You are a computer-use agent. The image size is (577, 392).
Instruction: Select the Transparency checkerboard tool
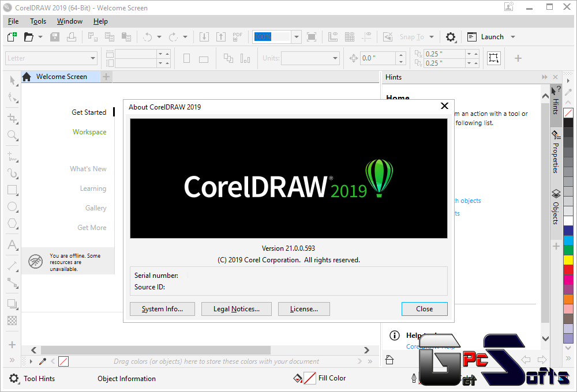pyautogui.click(x=13, y=321)
